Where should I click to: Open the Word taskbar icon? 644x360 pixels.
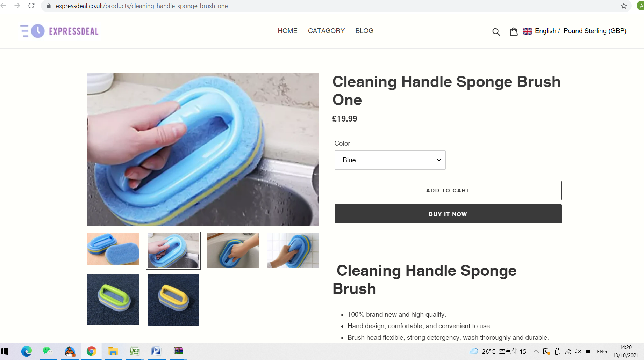tap(156, 351)
